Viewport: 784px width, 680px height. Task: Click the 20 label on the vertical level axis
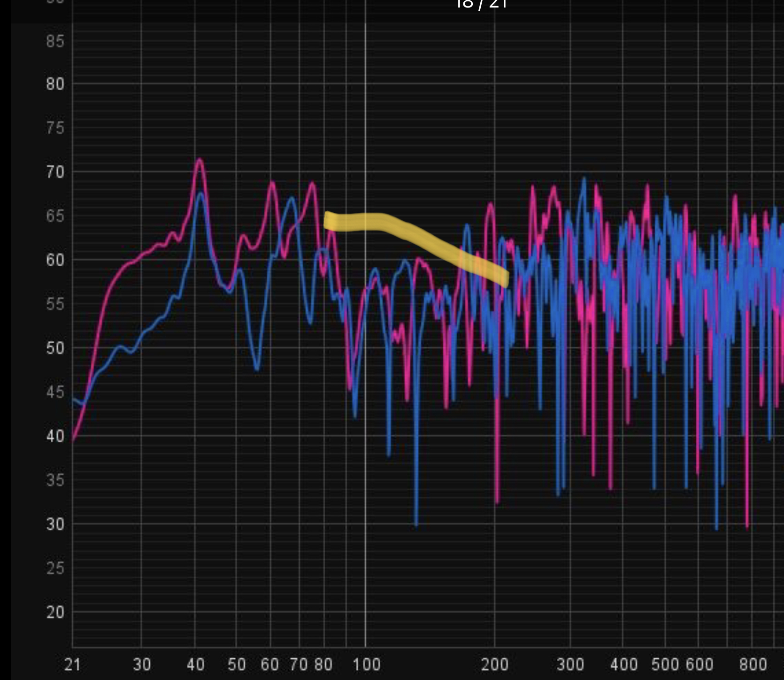tap(55, 612)
